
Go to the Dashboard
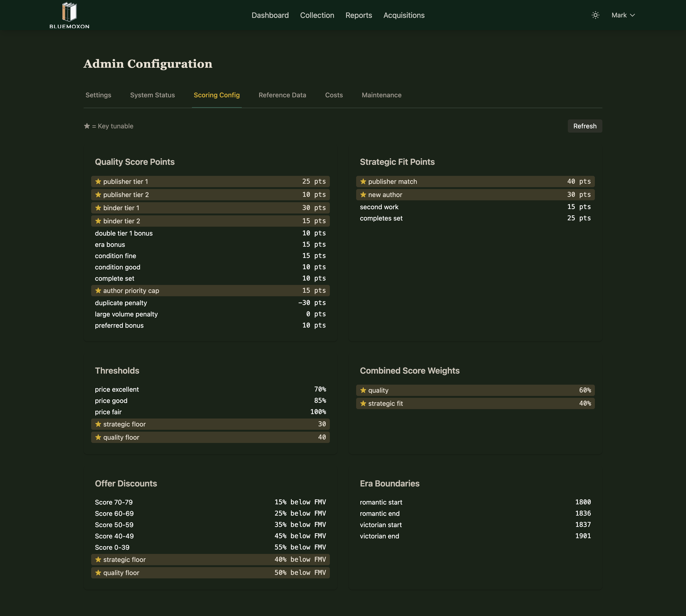click(270, 15)
